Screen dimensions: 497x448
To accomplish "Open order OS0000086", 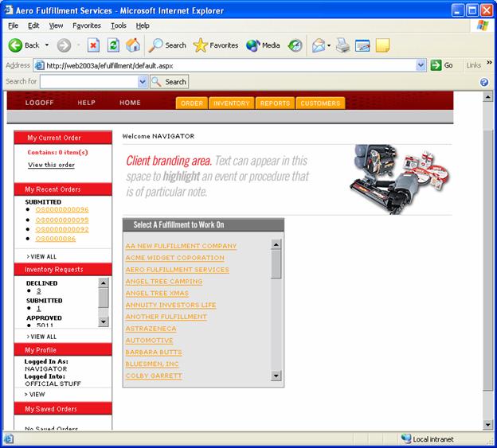I will (x=56, y=239).
